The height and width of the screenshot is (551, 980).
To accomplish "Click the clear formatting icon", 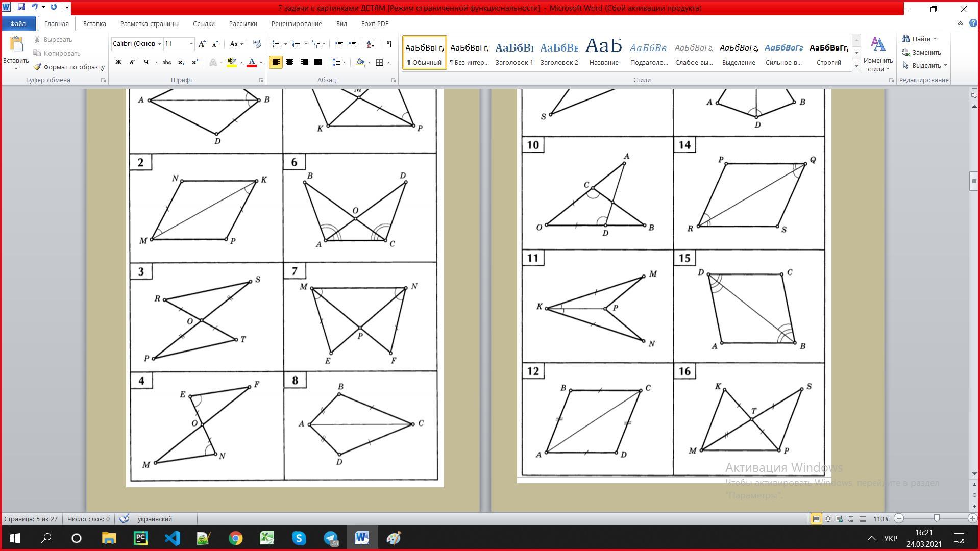I will pos(257,44).
